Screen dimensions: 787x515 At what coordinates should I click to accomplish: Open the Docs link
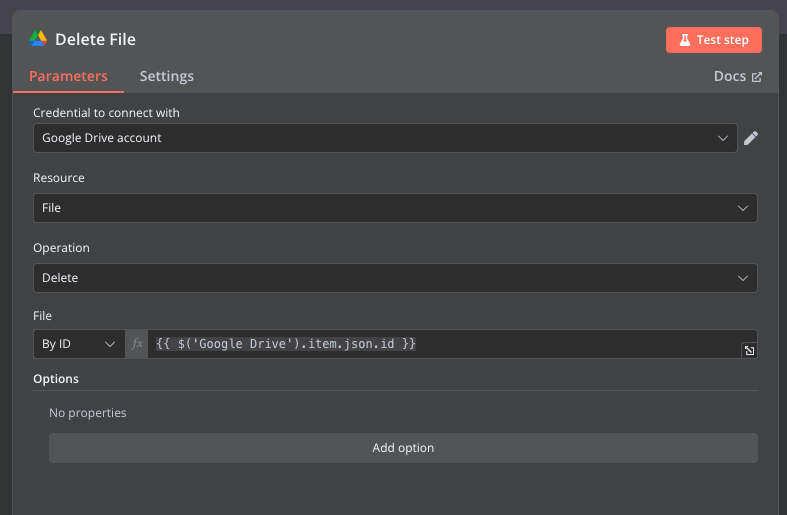point(729,77)
